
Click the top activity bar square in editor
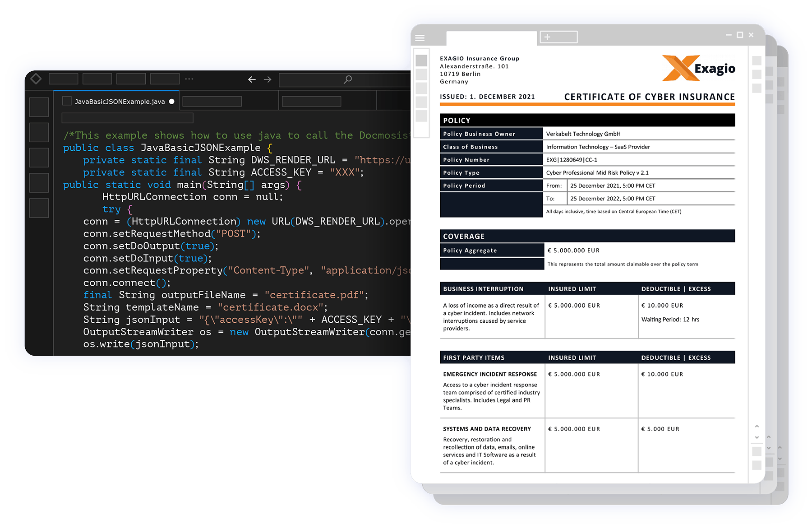pos(39,107)
